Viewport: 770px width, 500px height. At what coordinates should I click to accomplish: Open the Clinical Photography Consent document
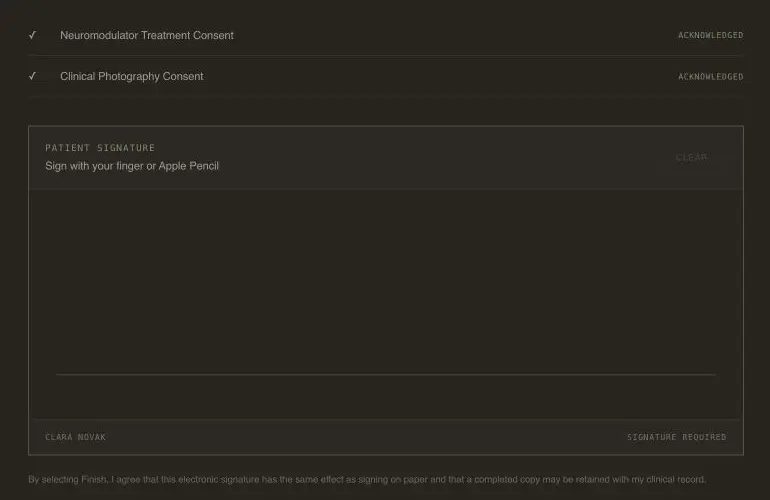(132, 77)
